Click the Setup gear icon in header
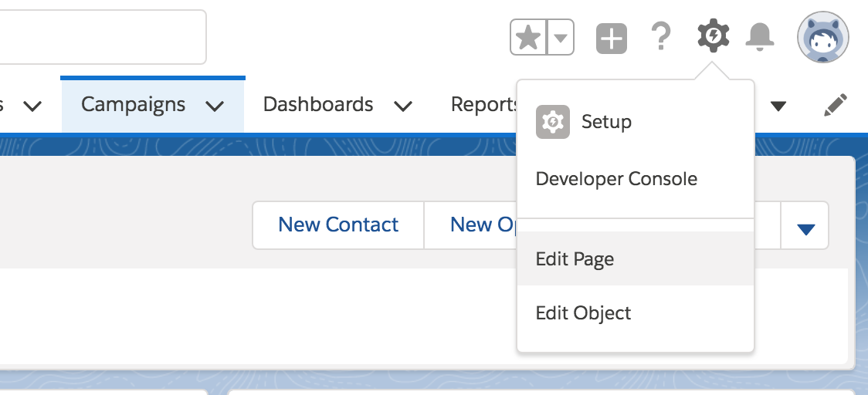Screen dimensions: 868x395 pyautogui.click(x=713, y=36)
